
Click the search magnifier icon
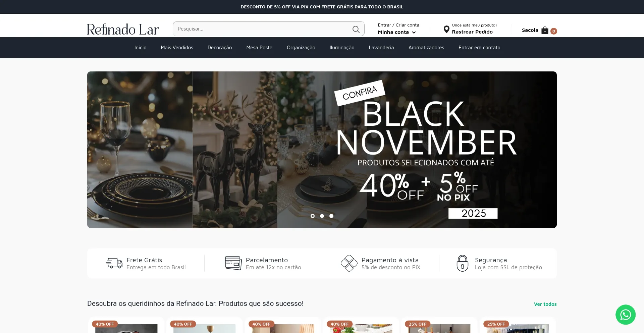[356, 29]
